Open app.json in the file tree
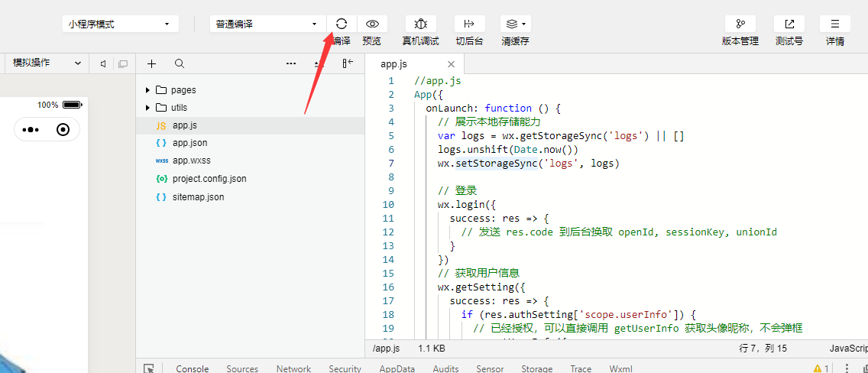 tap(189, 143)
